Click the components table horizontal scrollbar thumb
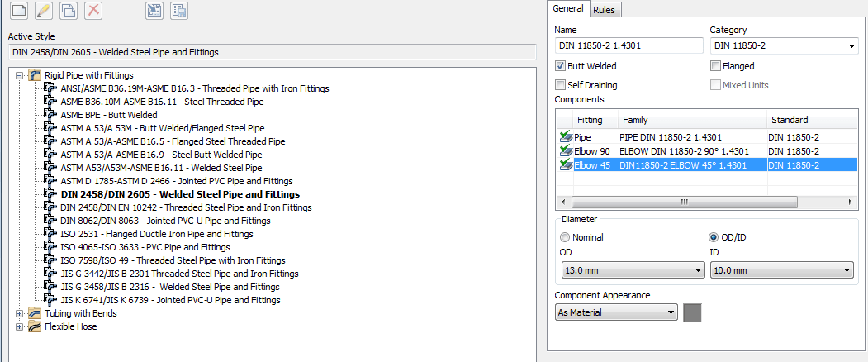The image size is (868, 362). pos(684,202)
